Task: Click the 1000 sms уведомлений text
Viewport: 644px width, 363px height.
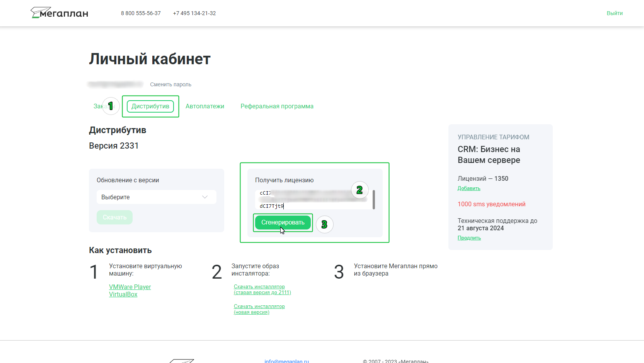Action: point(491,204)
